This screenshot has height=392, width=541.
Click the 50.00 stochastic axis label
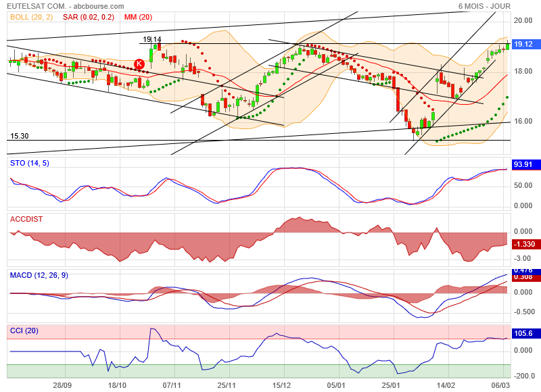pos(523,185)
